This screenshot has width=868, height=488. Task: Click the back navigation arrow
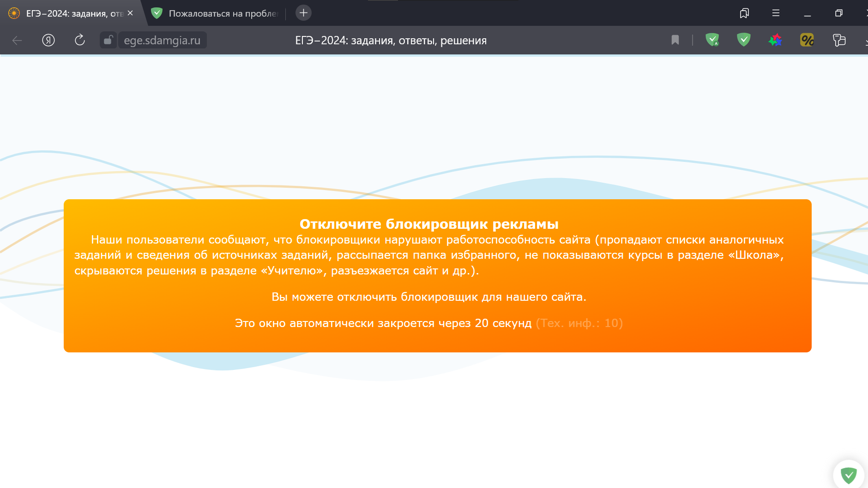(17, 40)
